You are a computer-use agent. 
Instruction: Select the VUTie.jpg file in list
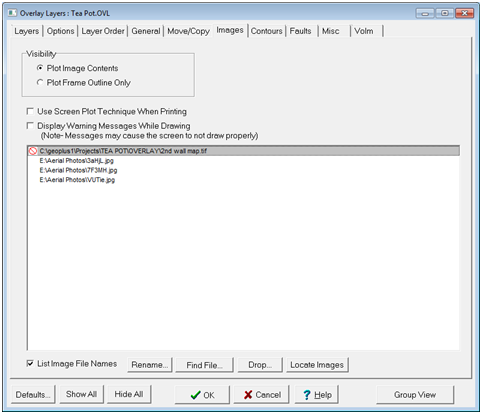pos(77,180)
